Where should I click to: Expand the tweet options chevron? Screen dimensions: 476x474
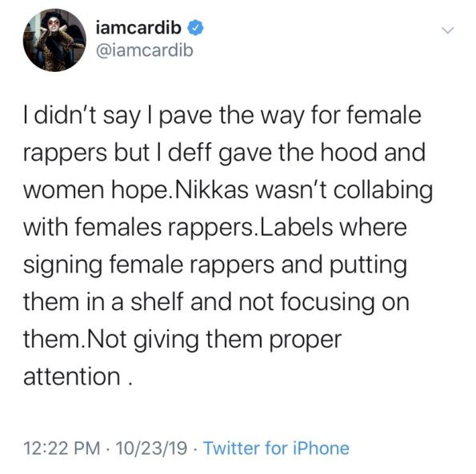click(447, 30)
